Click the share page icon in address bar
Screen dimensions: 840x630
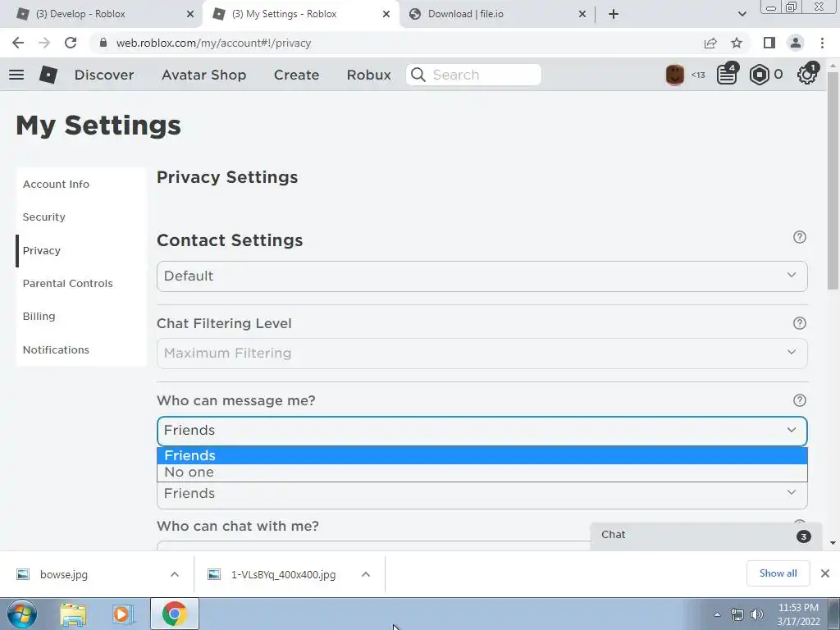pyautogui.click(x=710, y=43)
